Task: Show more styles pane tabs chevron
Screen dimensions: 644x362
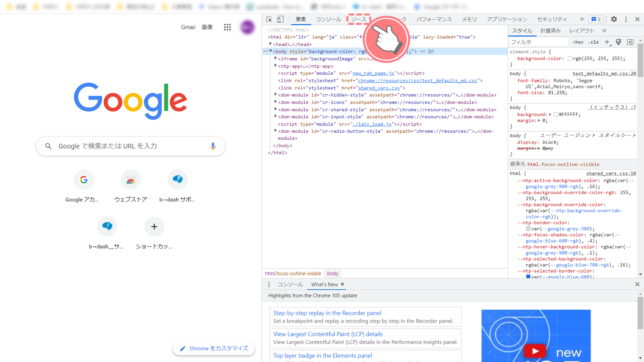Action: tap(604, 31)
